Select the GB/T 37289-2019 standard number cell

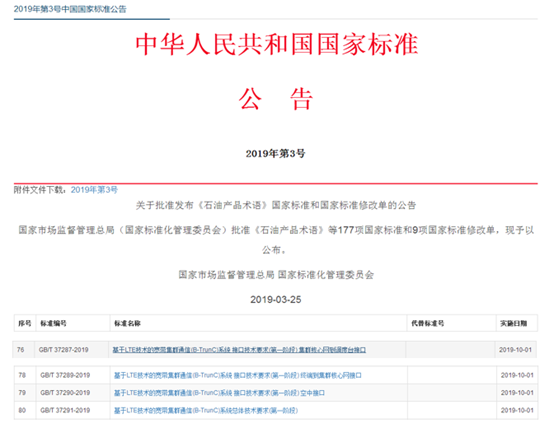(x=65, y=375)
